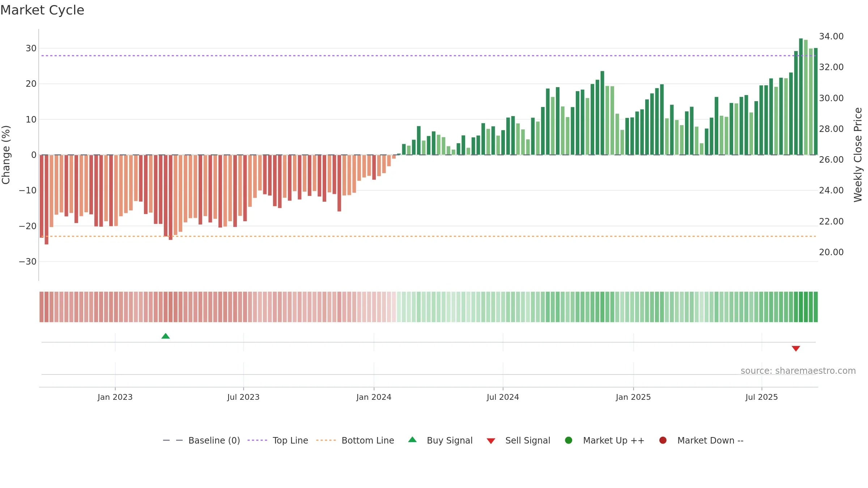This screenshot has height=488, width=868.
Task: Click the Jan 2023 axis tick label
Action: click(x=115, y=397)
